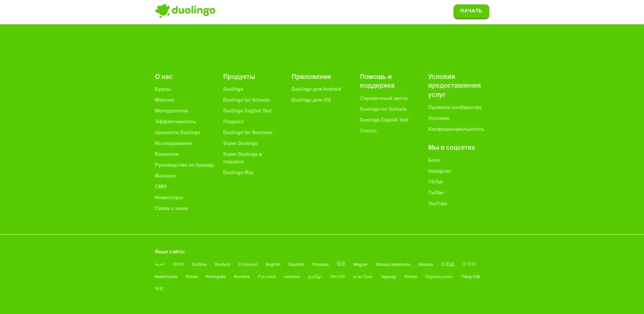
Task: Choose 中文 site language
Action: (x=159, y=289)
